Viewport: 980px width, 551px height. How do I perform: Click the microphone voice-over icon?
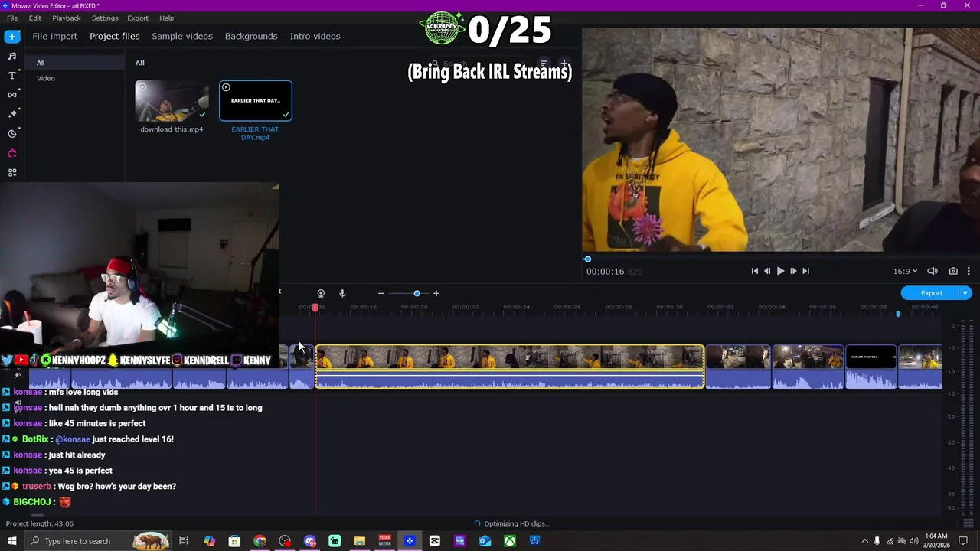[342, 293]
